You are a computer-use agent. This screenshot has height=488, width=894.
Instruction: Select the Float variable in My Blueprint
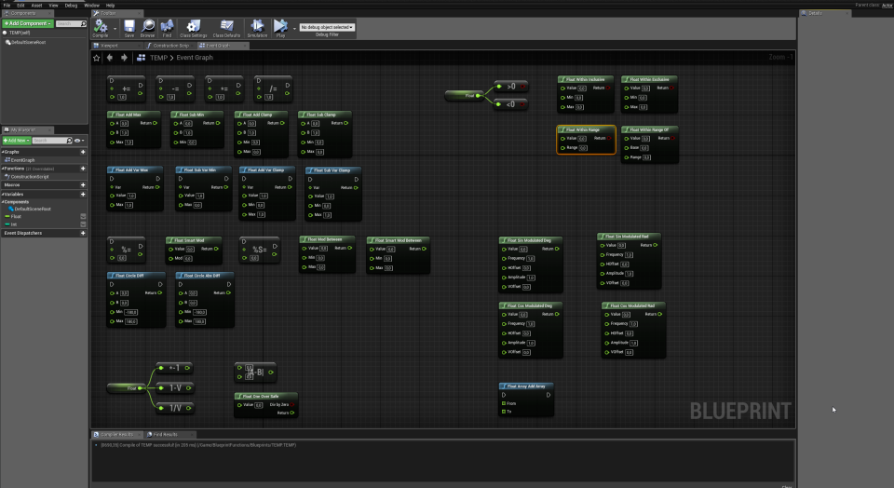click(16, 217)
